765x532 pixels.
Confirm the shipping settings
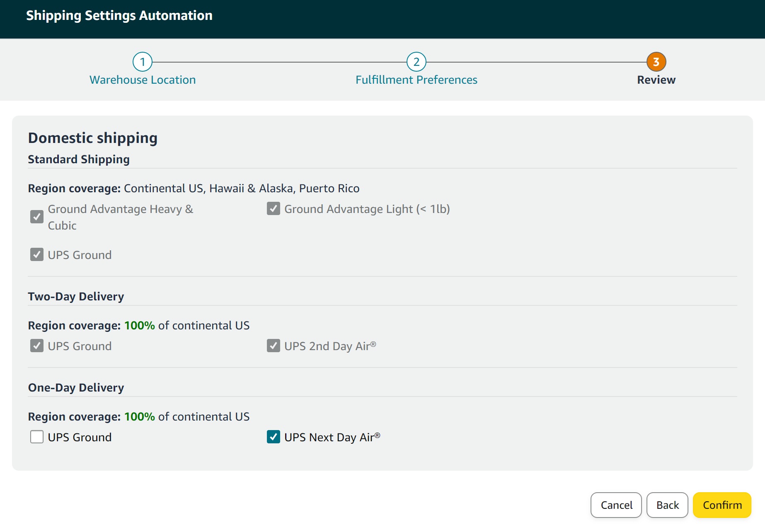(x=722, y=505)
